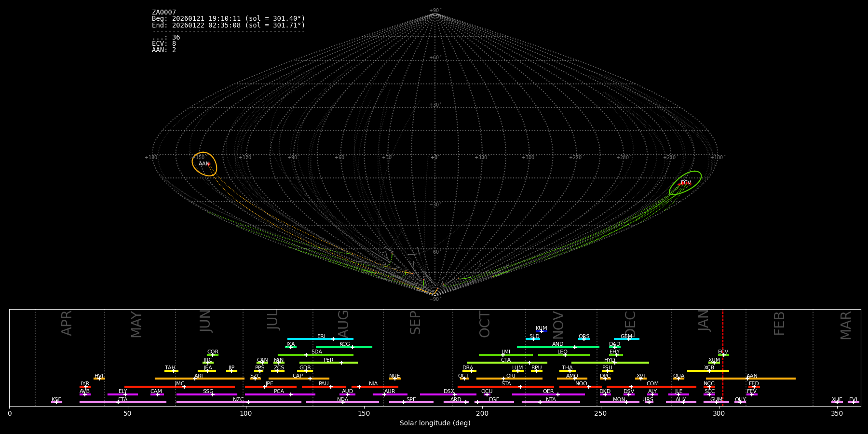Click the "JAN" month label in timeline
This screenshot has width=868, height=434.
tap(704, 320)
